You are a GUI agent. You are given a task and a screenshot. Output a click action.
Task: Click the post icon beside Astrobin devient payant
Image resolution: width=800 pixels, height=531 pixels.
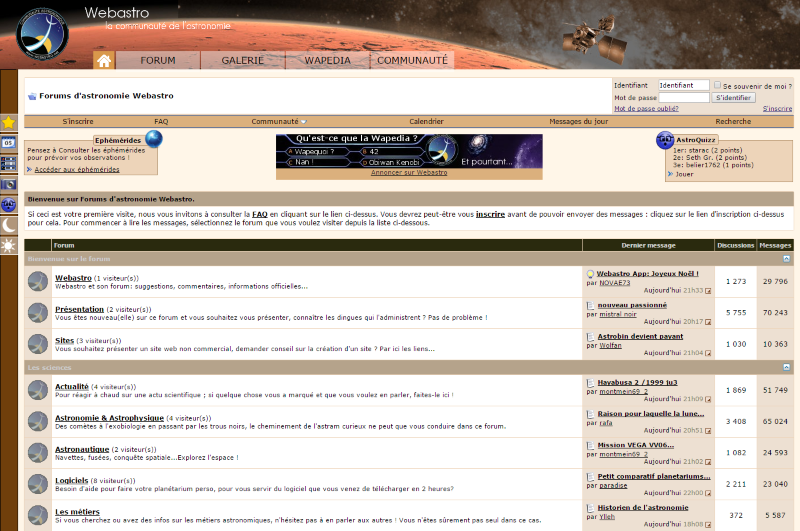tap(590, 337)
